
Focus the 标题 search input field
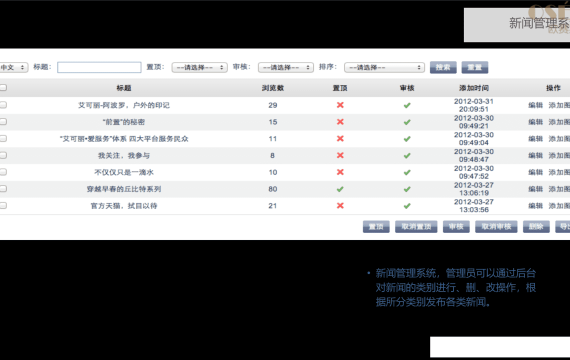[99, 67]
